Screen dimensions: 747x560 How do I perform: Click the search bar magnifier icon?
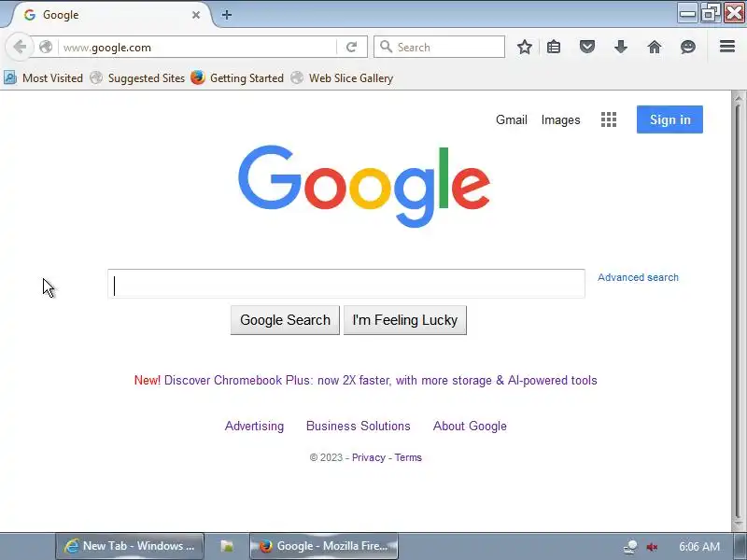pos(386,47)
